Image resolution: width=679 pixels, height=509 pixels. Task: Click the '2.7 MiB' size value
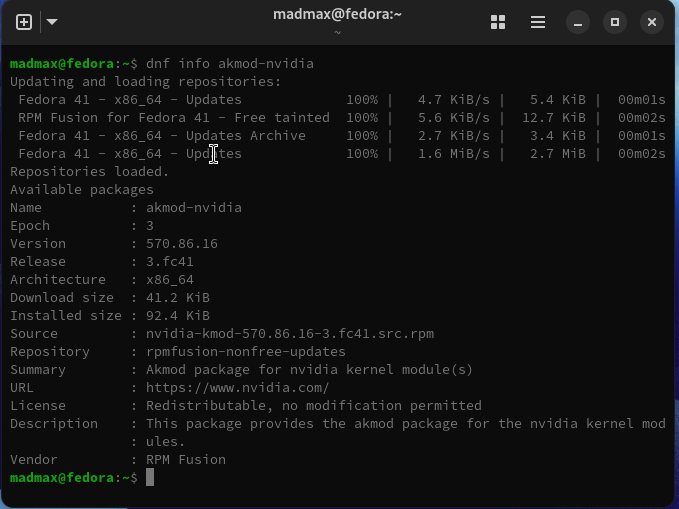pos(558,153)
